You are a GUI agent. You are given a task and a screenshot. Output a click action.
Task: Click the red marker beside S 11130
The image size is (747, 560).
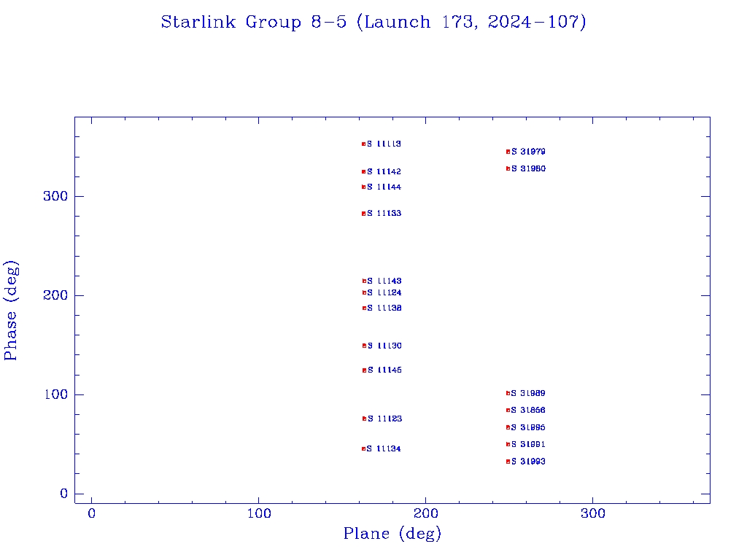click(x=364, y=346)
